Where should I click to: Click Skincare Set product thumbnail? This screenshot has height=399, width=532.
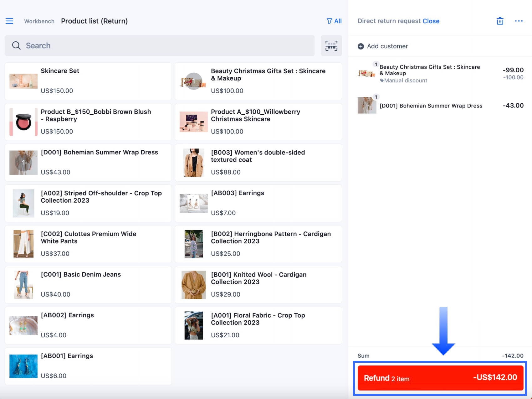tap(23, 81)
